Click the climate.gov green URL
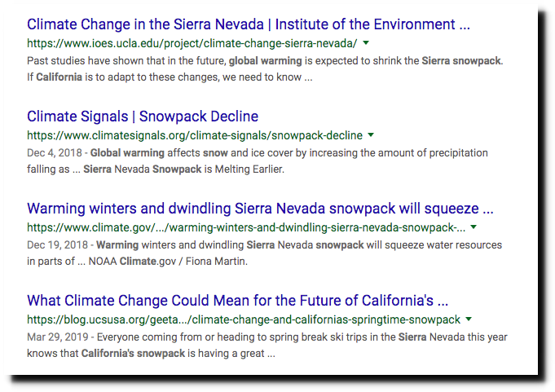 [x=246, y=227]
